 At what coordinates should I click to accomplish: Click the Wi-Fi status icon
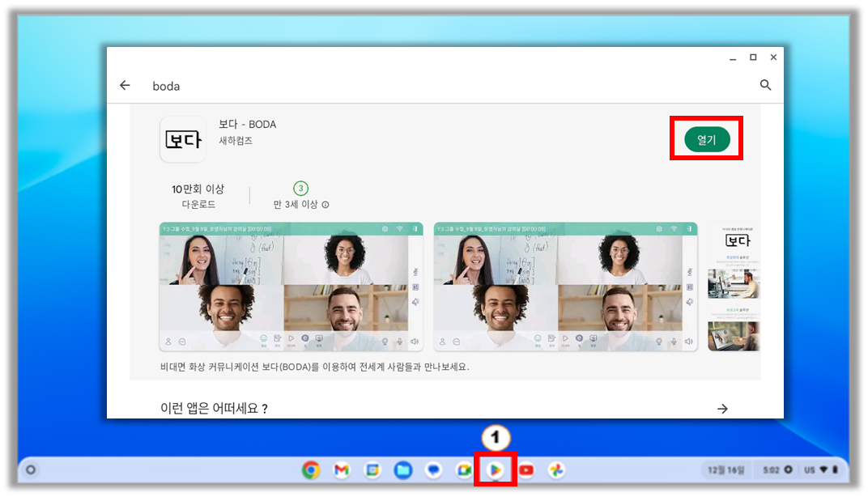[x=823, y=469]
